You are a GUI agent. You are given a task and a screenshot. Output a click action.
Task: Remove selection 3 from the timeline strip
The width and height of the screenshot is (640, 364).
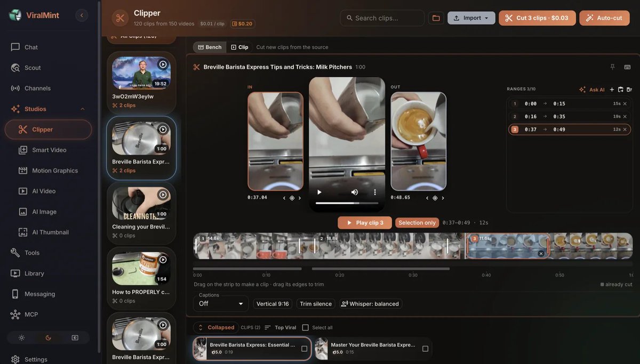541,254
